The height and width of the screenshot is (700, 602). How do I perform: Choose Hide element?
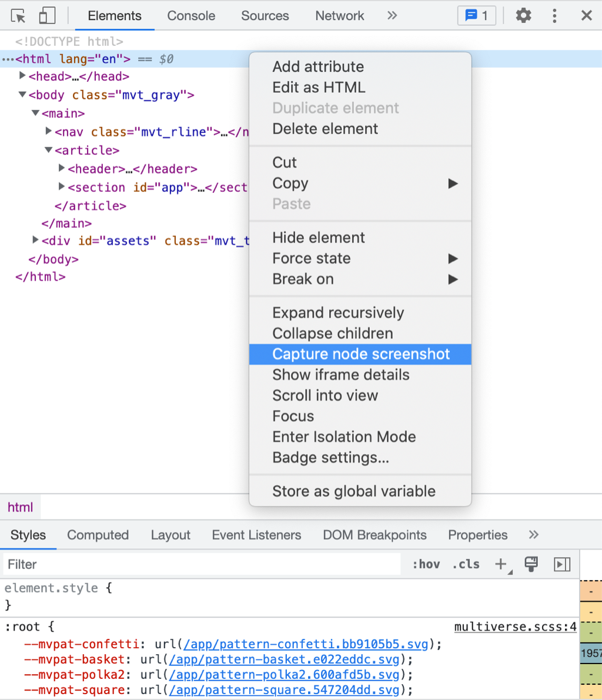coord(360,238)
